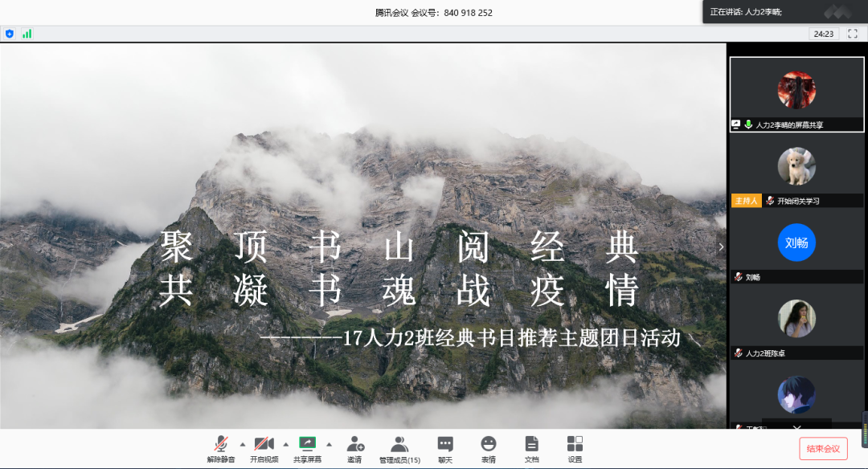Toggle full screen mode icon at top right
Screen dimensions: 868x469
(x=853, y=34)
